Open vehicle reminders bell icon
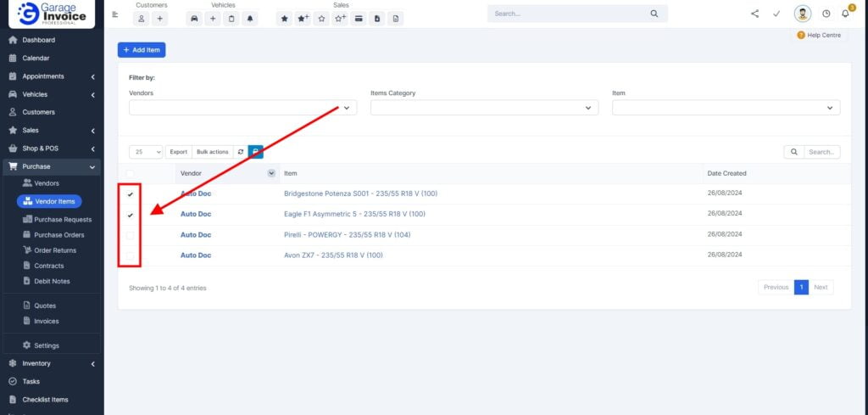Screen dimensions: 868x415 [250, 19]
